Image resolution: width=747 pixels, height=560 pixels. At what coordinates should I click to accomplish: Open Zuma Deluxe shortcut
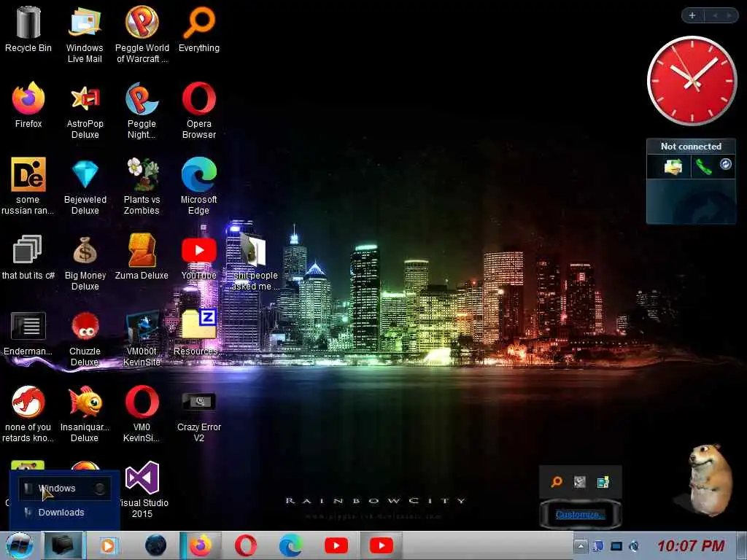(x=142, y=257)
